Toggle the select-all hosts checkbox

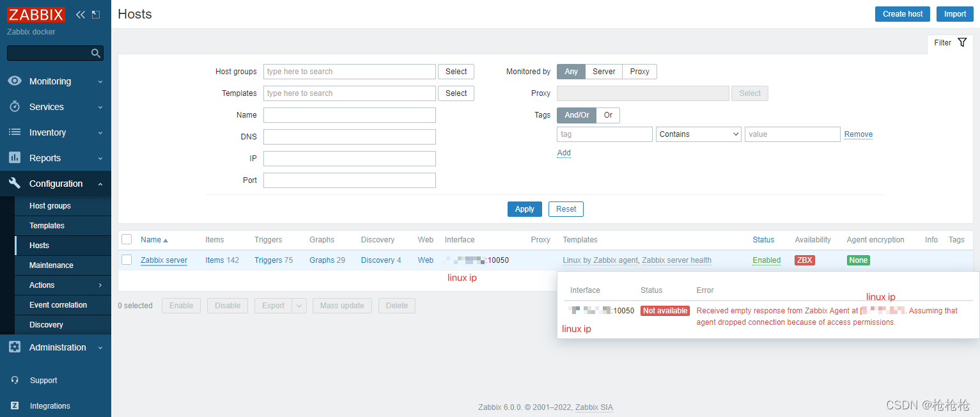point(127,239)
